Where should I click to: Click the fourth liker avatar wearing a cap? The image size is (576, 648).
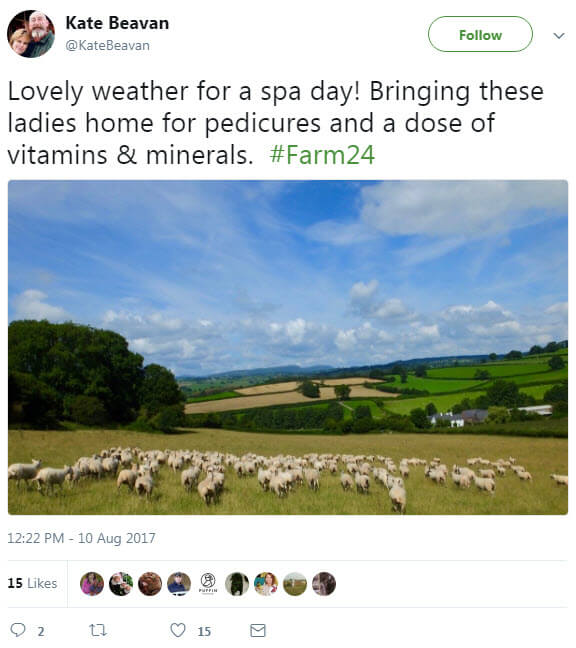(179, 584)
